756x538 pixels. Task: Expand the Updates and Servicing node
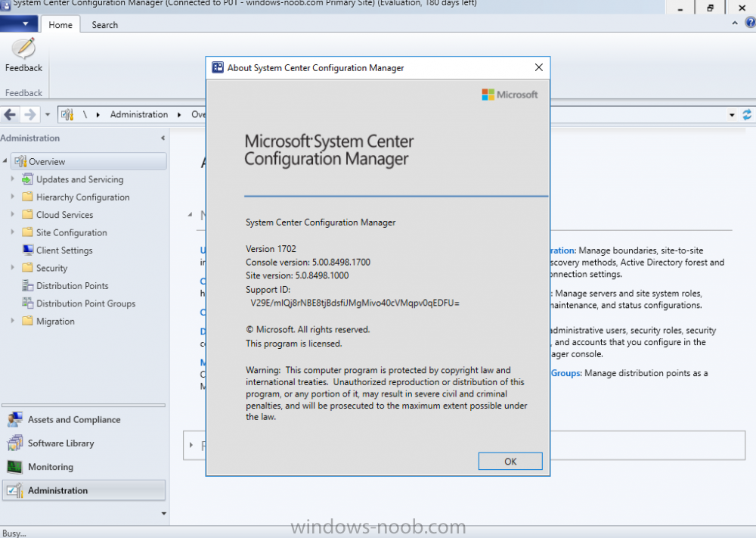tap(13, 179)
